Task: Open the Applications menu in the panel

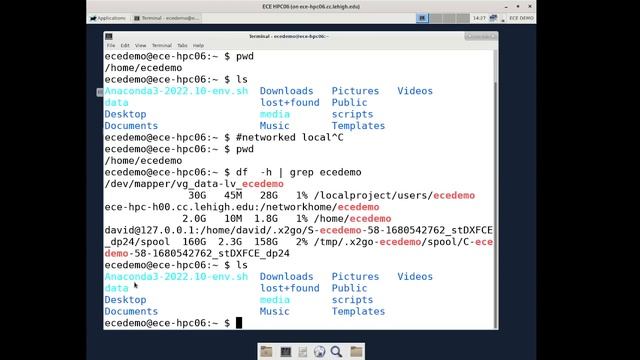Action: [x=108, y=18]
